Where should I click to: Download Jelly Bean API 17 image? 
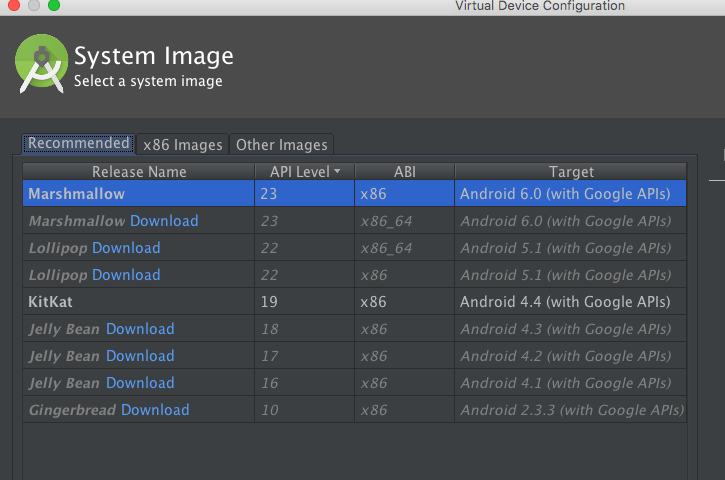click(140, 356)
